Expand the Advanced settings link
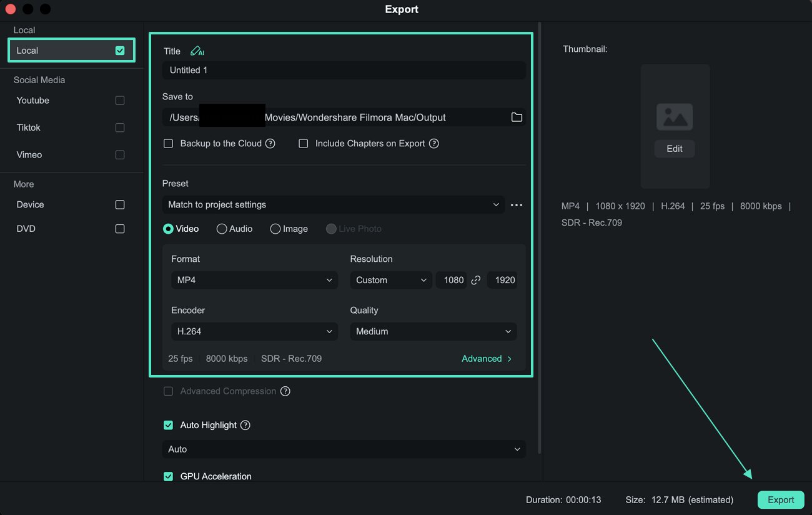 tap(487, 359)
